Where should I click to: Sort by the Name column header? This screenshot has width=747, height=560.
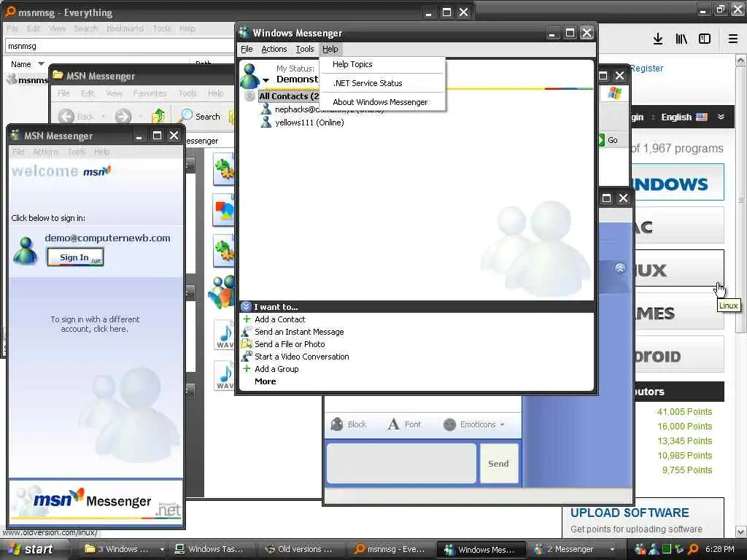(x=21, y=64)
